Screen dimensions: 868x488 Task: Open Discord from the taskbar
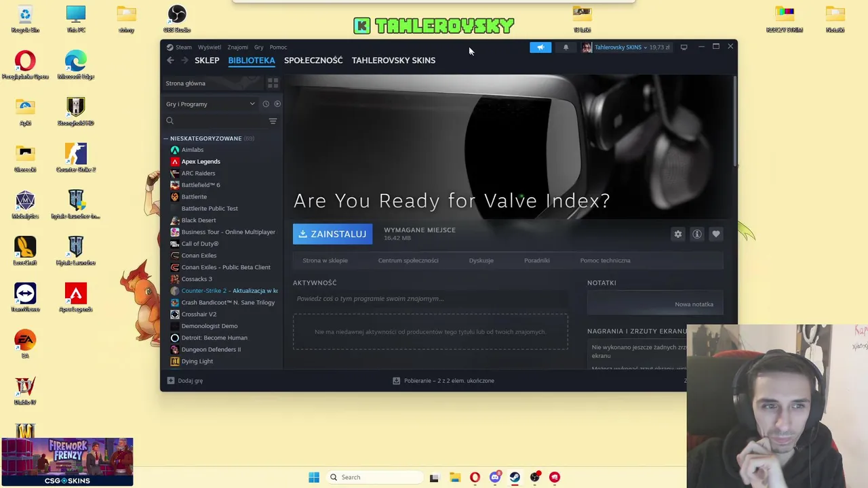click(494, 477)
